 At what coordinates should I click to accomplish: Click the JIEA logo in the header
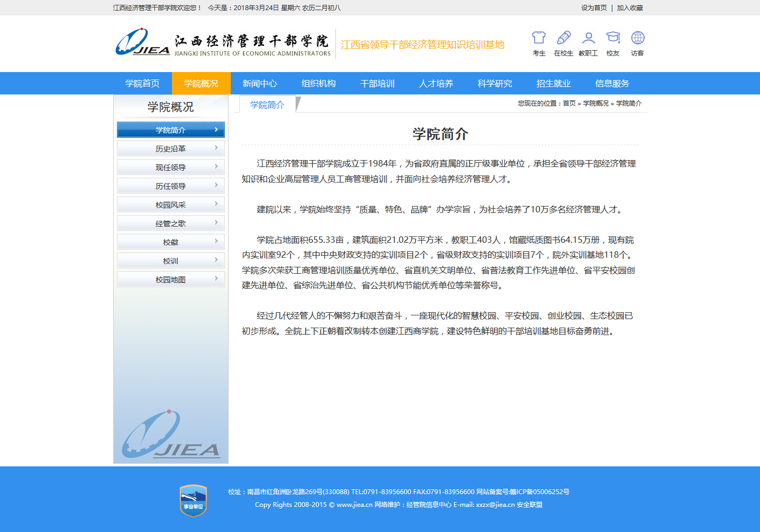[x=143, y=42]
